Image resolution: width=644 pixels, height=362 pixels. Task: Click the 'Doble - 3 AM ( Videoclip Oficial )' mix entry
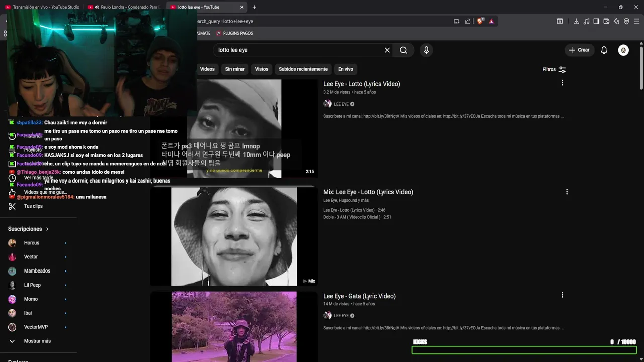357,217
